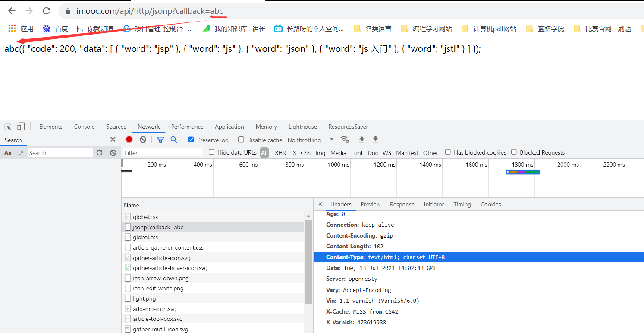Switch to the Console tab

coord(84,127)
